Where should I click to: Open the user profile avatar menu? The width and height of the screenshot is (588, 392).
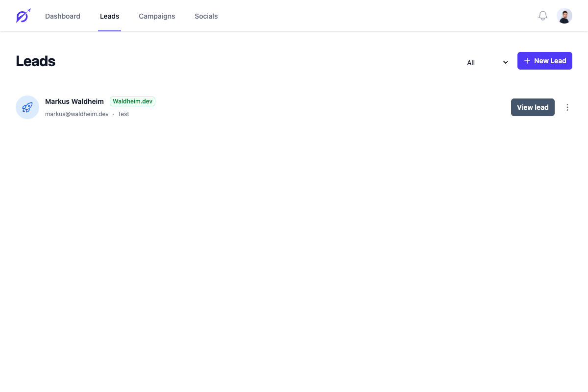click(564, 16)
